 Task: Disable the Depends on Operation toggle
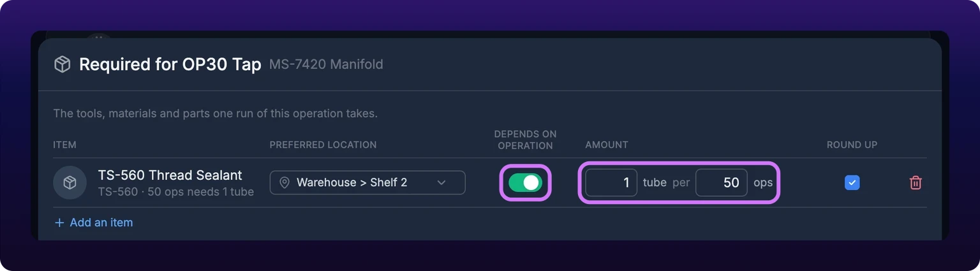(525, 183)
